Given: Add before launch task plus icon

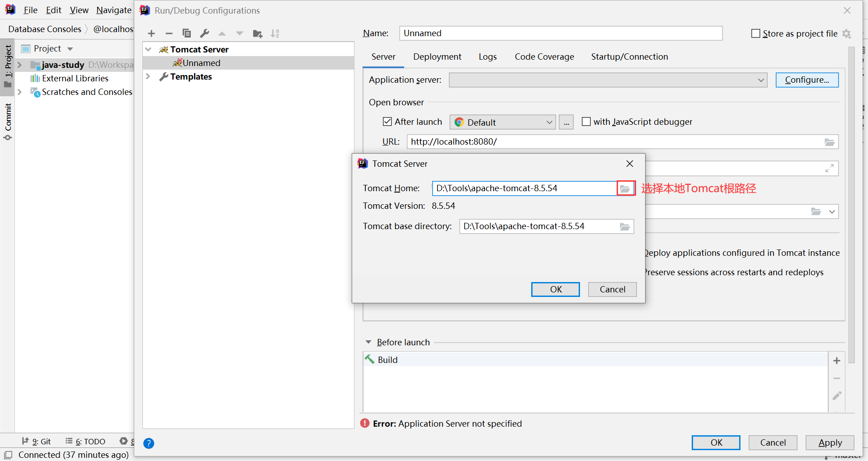Looking at the screenshot, I should pos(837,361).
